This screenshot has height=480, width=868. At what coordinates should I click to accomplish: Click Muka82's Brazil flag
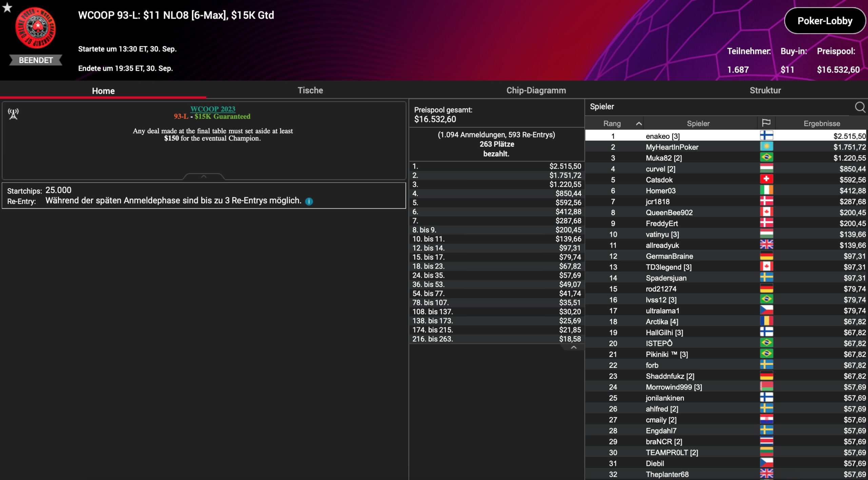click(766, 157)
